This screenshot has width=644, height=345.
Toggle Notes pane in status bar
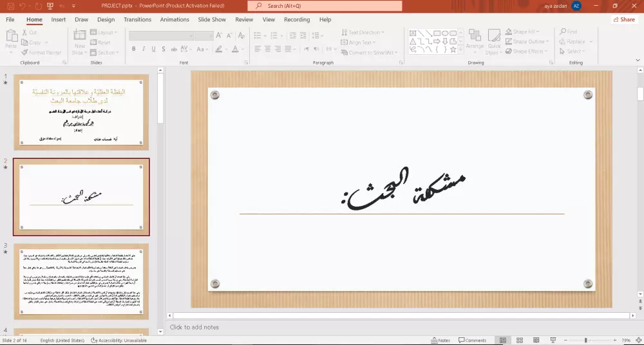[x=440, y=340]
